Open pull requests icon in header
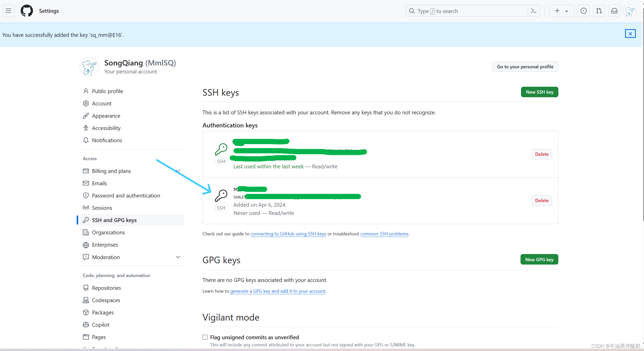This screenshot has height=351, width=644. click(599, 11)
